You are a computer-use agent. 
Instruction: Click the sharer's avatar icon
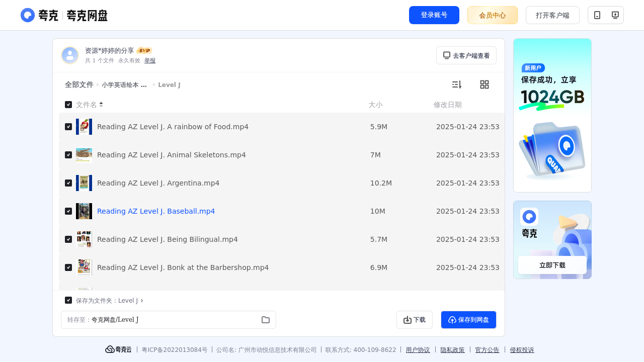coord(70,55)
